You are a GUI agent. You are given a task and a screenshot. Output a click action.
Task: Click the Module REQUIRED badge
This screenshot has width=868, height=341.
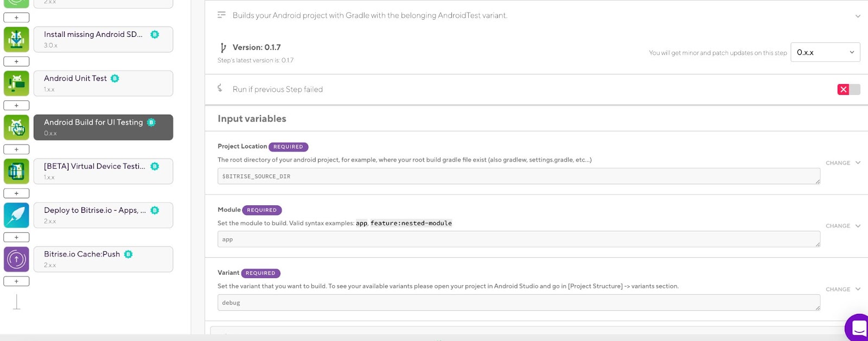point(262,210)
